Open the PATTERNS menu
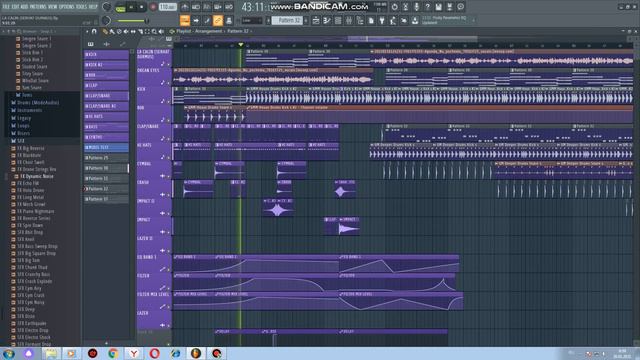The height and width of the screenshot is (360, 640). (x=38, y=7)
